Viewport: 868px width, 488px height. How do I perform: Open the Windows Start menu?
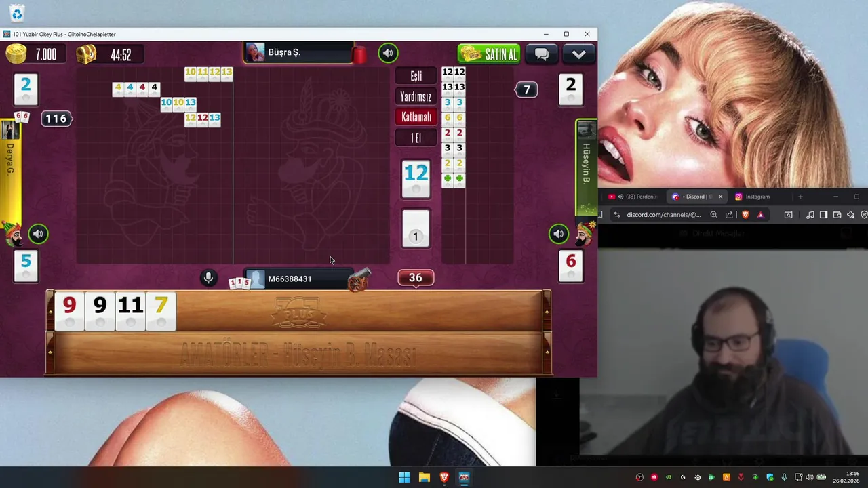[x=404, y=477]
